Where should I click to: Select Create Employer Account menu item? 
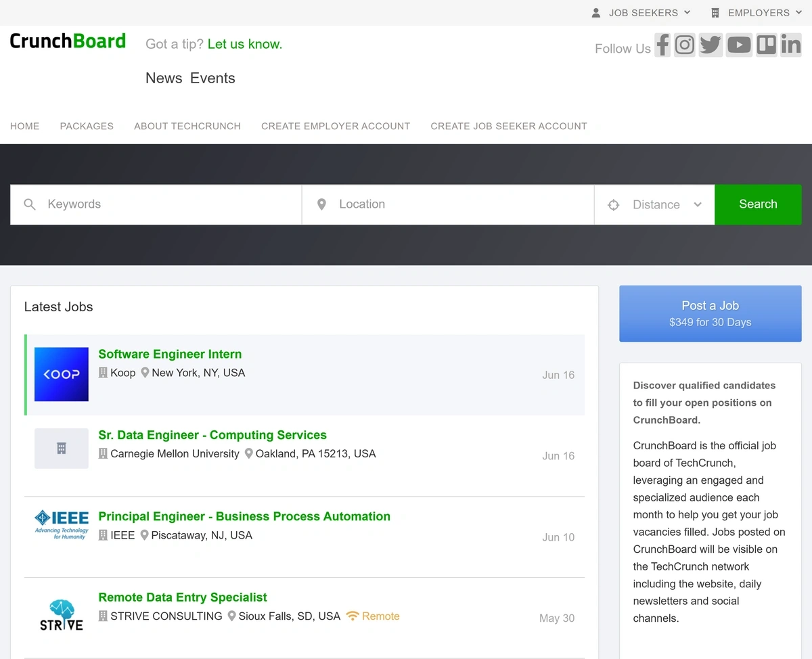tap(336, 126)
